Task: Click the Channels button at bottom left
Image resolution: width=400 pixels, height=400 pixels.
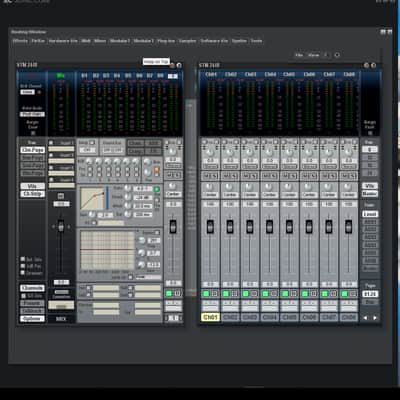Action: pyautogui.click(x=32, y=288)
